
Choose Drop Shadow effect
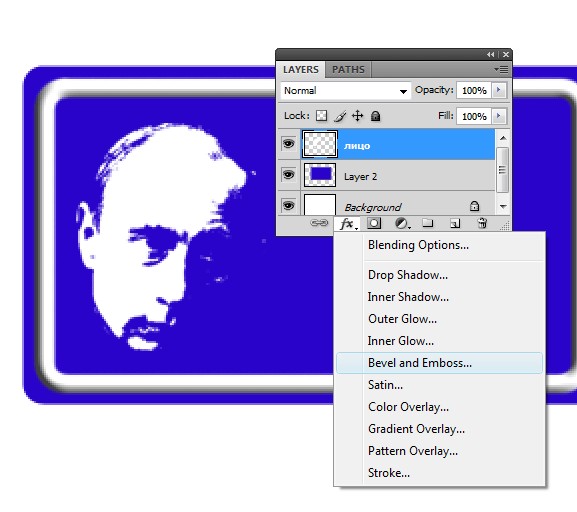(408, 275)
